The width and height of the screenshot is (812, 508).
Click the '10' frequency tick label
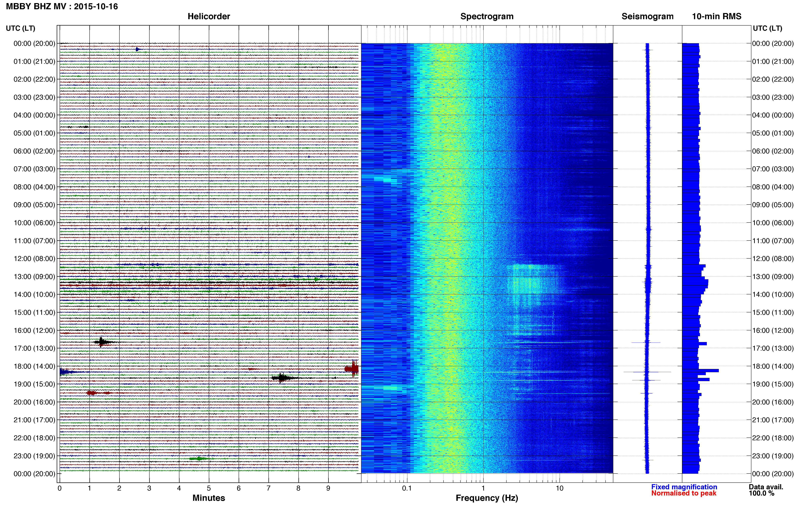coord(559,488)
